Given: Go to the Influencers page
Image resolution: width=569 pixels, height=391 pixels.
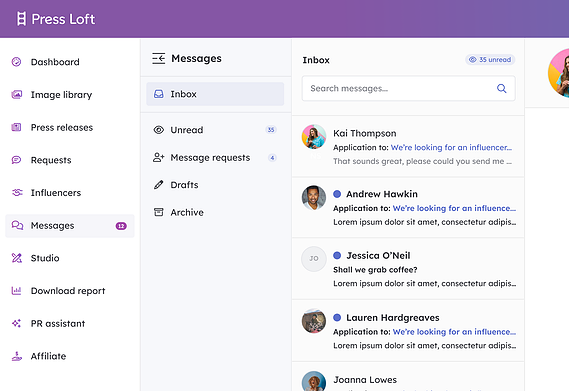Looking at the screenshot, I should click(x=70, y=193).
